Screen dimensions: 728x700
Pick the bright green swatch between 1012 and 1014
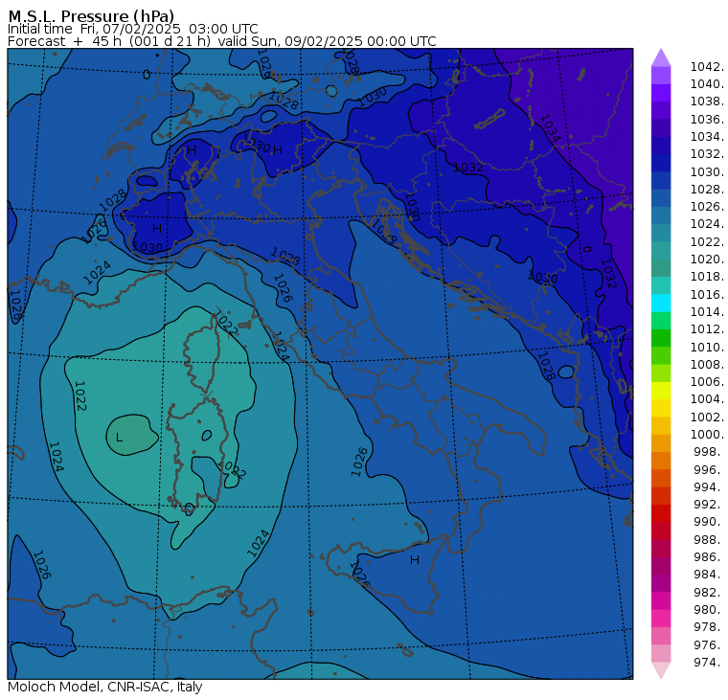click(661, 321)
